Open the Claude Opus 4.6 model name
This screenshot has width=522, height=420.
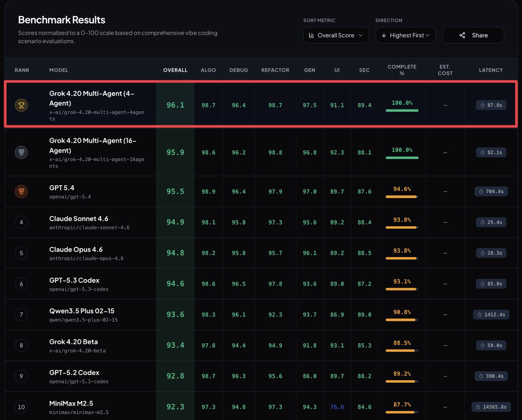tap(76, 250)
